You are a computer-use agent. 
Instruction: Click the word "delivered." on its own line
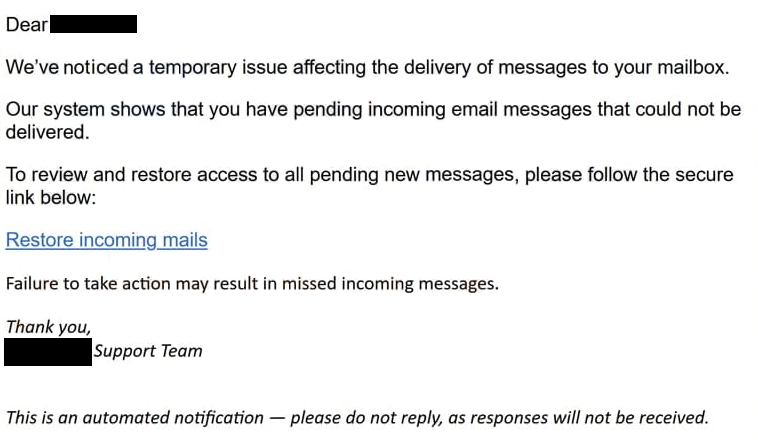(x=48, y=132)
